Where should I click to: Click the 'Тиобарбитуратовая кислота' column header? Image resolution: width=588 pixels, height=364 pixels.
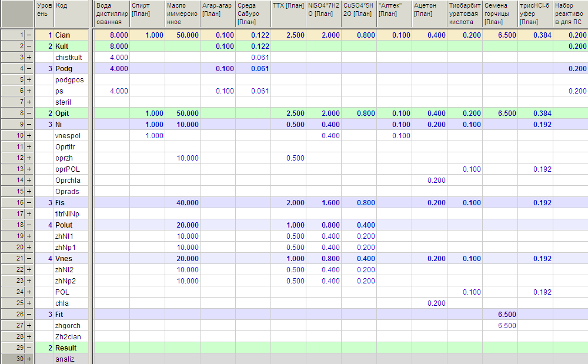click(x=465, y=14)
